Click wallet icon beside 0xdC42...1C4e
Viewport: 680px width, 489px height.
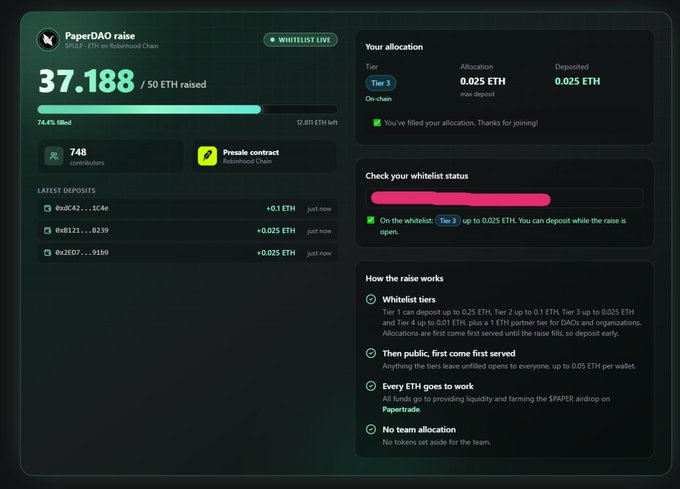point(48,209)
